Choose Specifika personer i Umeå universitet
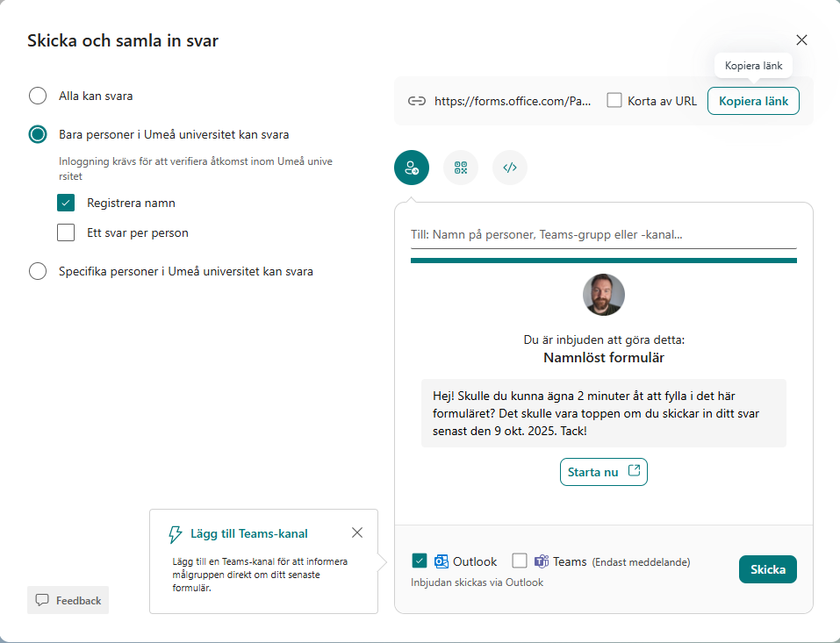 pyautogui.click(x=38, y=271)
